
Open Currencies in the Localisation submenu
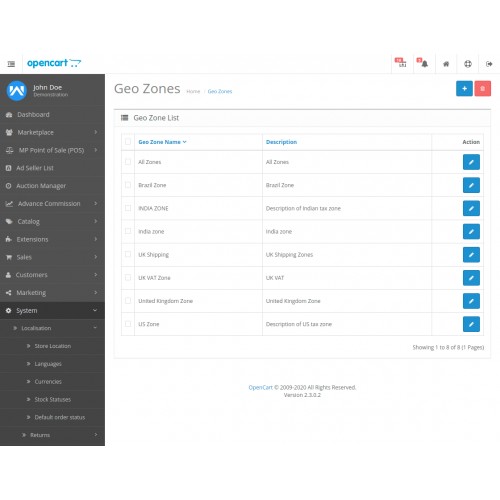tap(48, 382)
